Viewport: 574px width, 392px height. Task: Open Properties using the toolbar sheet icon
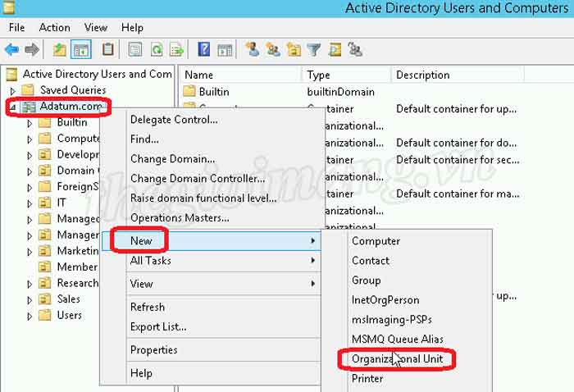point(135,49)
